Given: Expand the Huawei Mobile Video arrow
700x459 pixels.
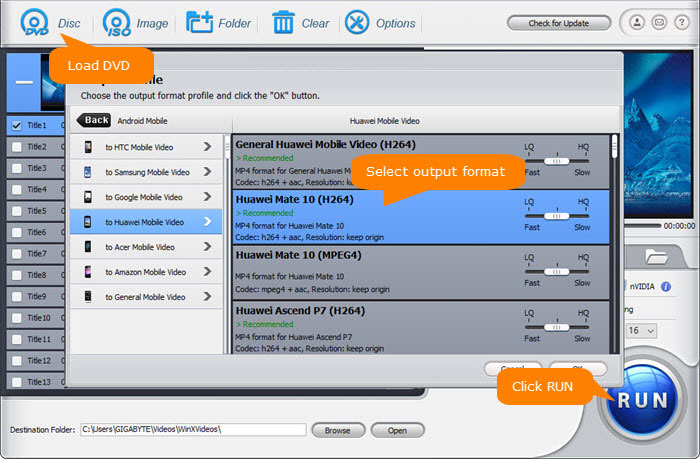Looking at the screenshot, I should click(207, 221).
